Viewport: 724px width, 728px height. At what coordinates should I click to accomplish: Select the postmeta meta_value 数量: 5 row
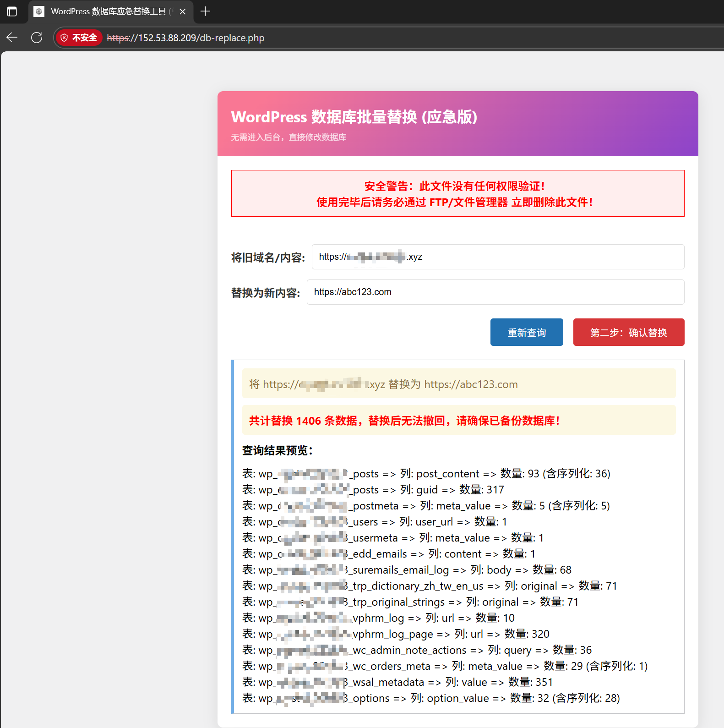426,506
